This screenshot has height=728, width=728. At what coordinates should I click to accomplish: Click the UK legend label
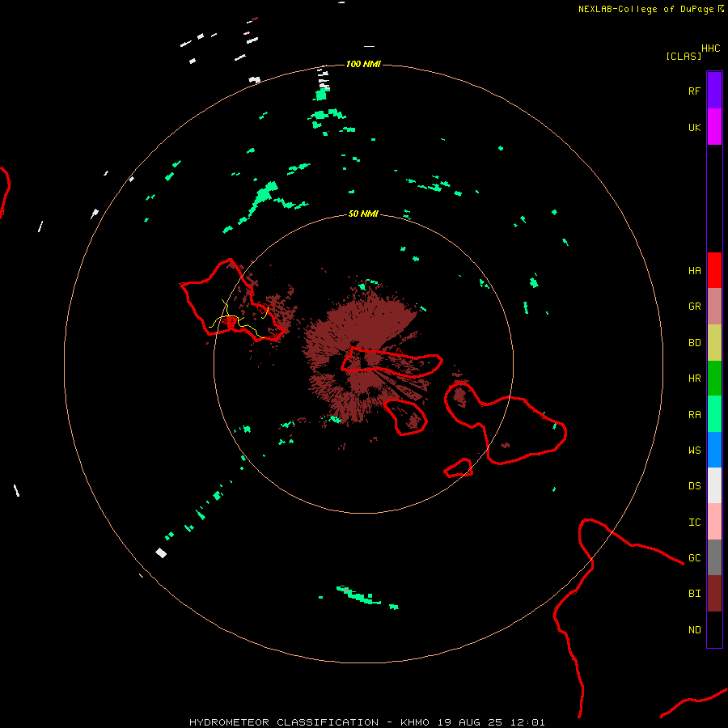(x=694, y=127)
